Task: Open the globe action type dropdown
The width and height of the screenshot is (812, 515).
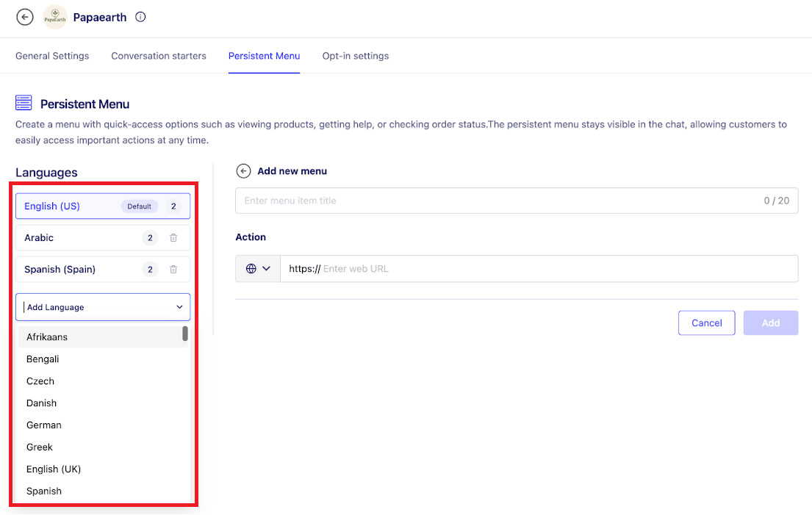Action: [x=258, y=269]
